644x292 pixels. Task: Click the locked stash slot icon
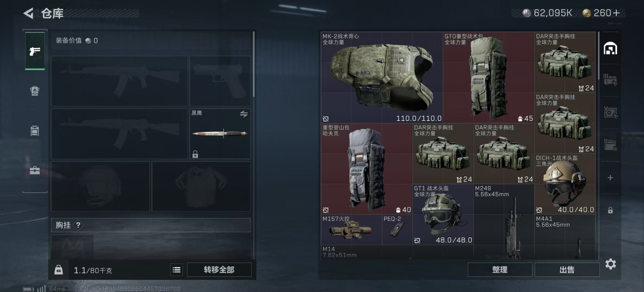click(610, 210)
